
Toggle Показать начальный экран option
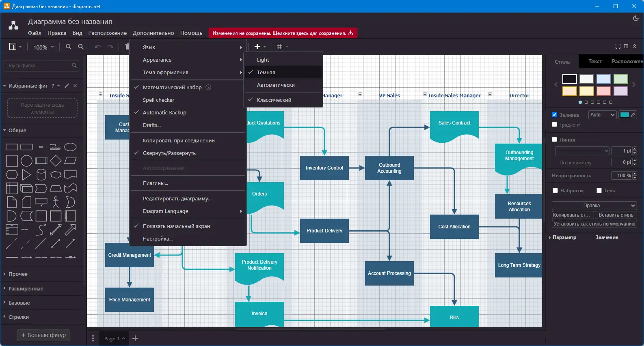pyautogui.click(x=188, y=226)
